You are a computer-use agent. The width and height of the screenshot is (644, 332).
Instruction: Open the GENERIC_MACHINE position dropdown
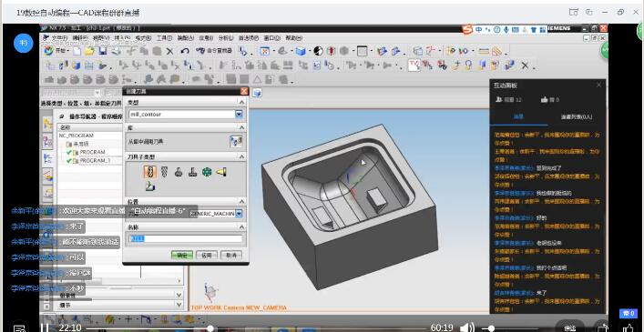click(x=239, y=214)
